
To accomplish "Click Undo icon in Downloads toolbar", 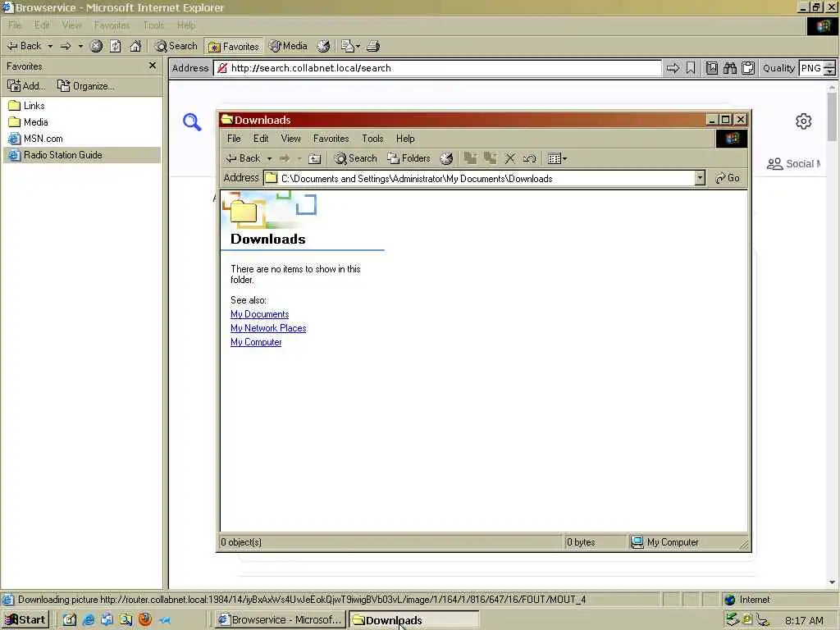I will 529,158.
